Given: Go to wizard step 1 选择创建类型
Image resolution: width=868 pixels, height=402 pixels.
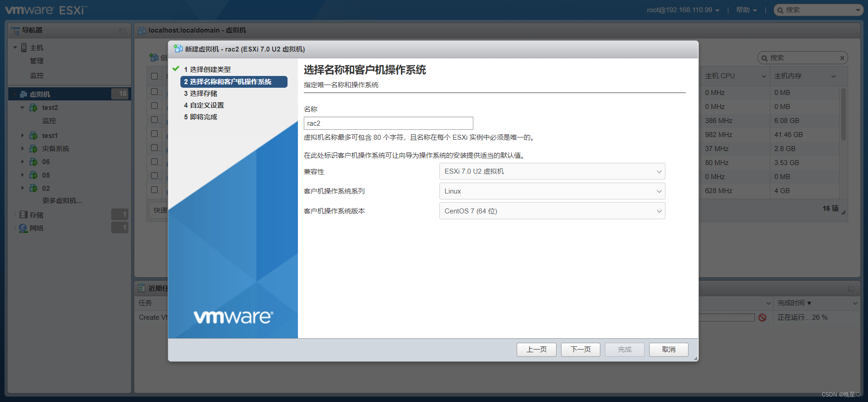Looking at the screenshot, I should 207,70.
